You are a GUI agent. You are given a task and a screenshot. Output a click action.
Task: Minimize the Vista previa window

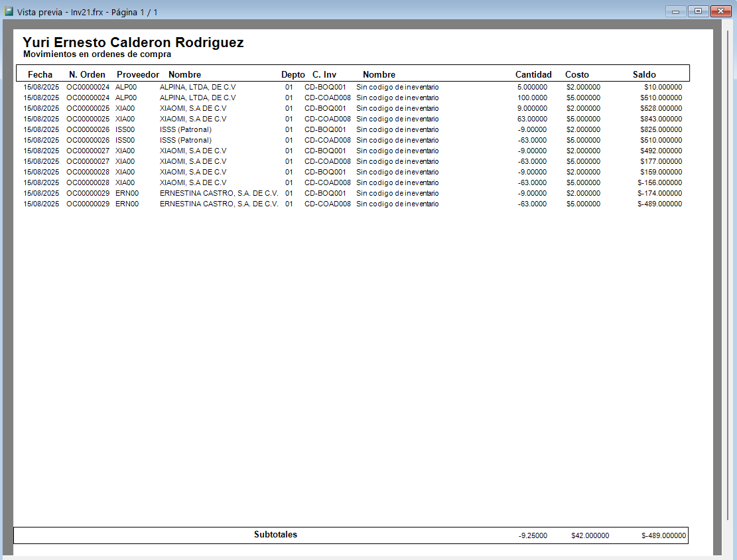(x=675, y=11)
